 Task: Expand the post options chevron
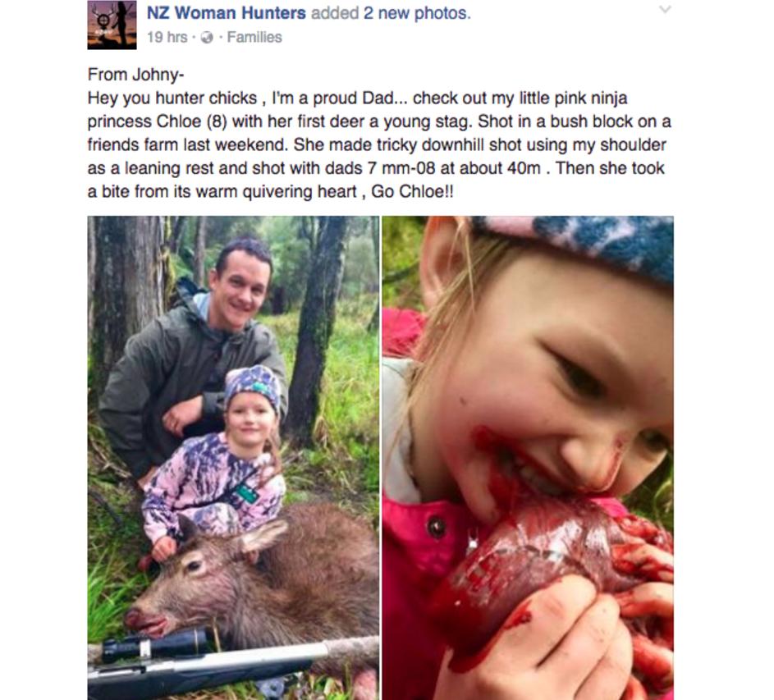tap(665, 9)
